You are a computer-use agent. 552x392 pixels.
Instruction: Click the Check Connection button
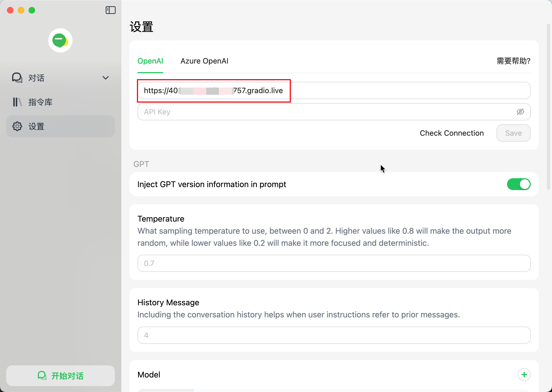coord(452,133)
